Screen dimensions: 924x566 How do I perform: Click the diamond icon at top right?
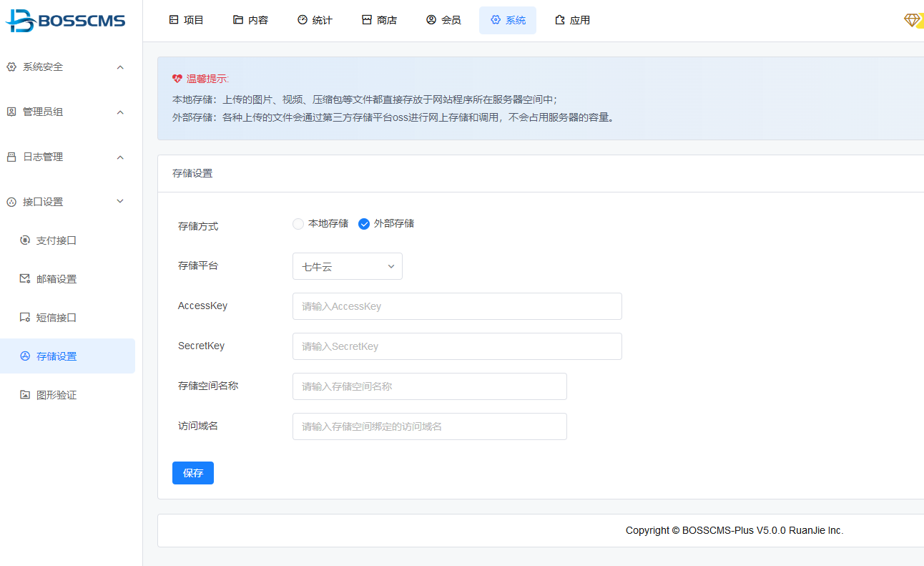coord(912,21)
